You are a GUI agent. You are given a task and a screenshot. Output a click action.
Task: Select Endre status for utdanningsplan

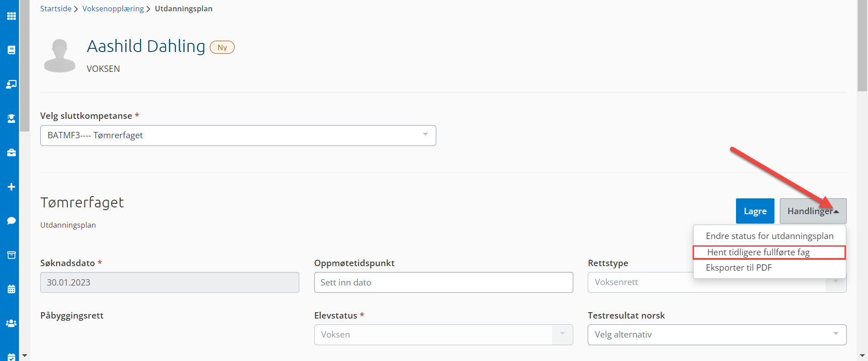click(x=769, y=236)
